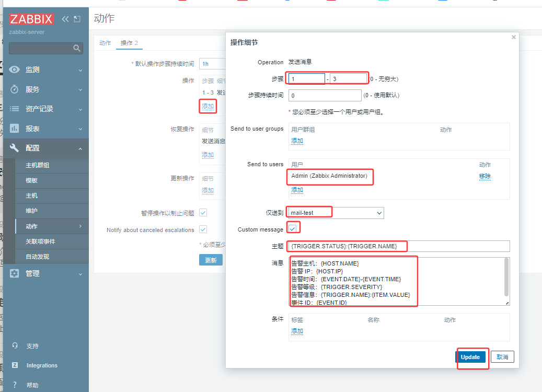Click the search magnifier icon
The width and height of the screenshot is (542, 392).
[77, 48]
